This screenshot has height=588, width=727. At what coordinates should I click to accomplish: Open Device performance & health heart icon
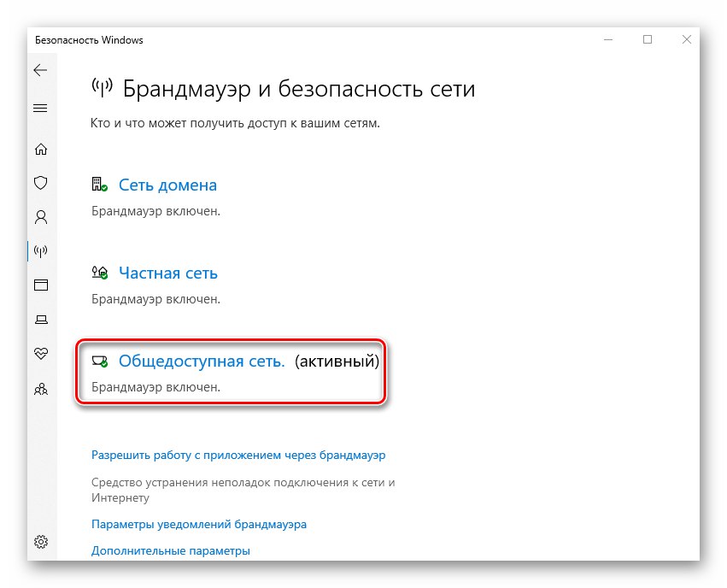point(40,354)
